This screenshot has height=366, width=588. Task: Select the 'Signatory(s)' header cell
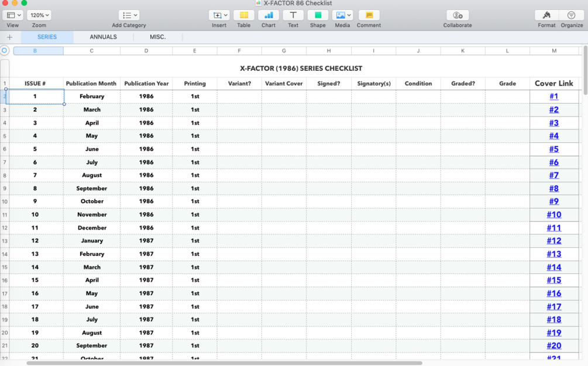[373, 84]
